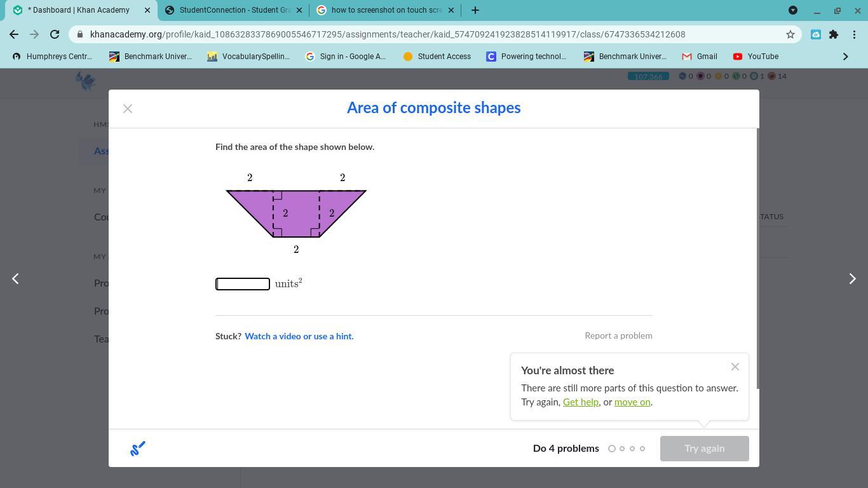Viewport: 868px width, 488px height.
Task: Click the Get help link
Action: pyautogui.click(x=581, y=402)
